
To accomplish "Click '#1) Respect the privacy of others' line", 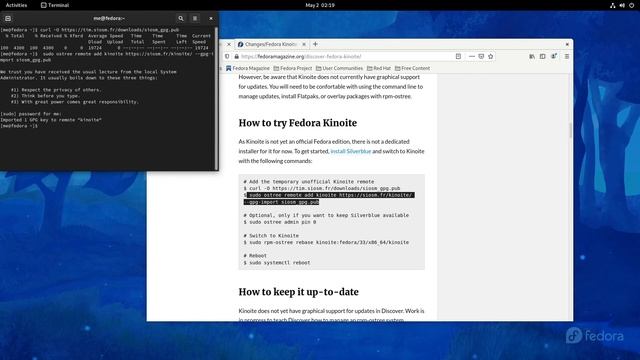I will tap(56, 90).
